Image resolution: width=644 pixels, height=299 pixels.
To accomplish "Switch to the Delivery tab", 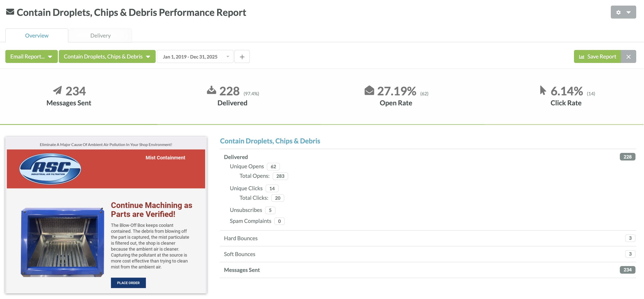I will coord(100,35).
